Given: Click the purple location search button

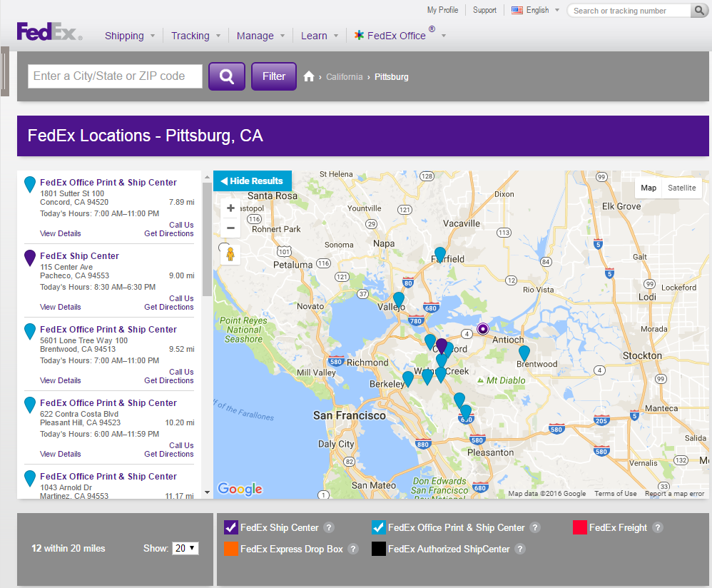Looking at the screenshot, I should coord(227,76).
